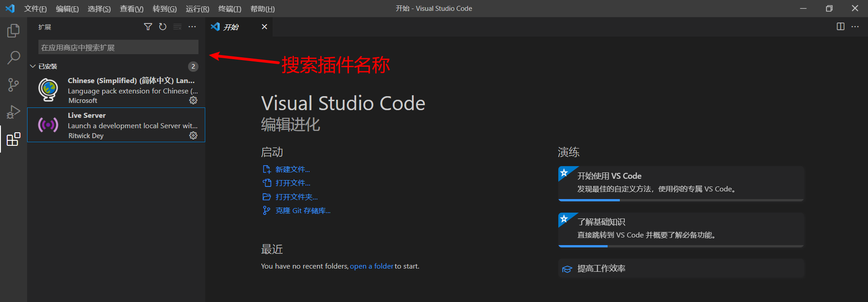This screenshot has height=302, width=868.
Task: Click the Ritwick Dey publisher label
Action: coord(86,136)
